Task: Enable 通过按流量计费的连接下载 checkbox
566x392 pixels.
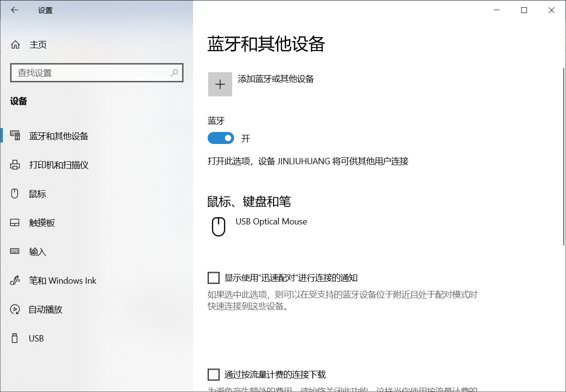Action: (213, 375)
